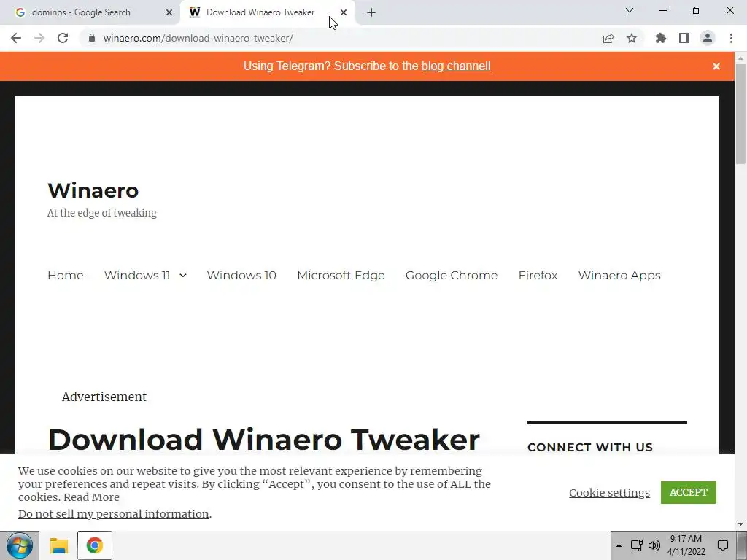Accept cookies with ACCEPT button
The width and height of the screenshot is (747, 560).
click(689, 492)
